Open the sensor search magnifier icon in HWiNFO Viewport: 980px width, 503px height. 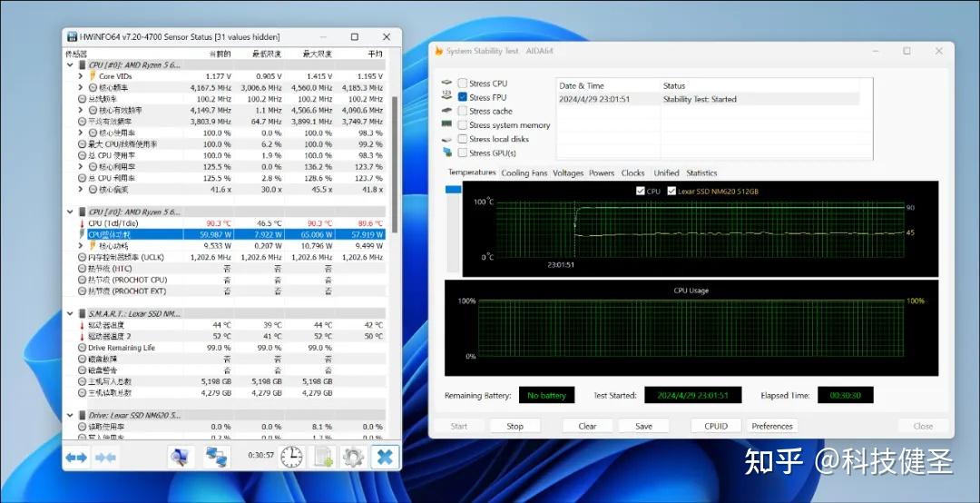(181, 458)
